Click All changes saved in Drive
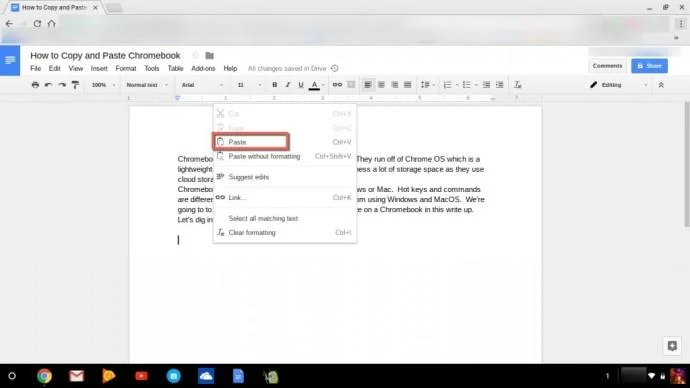The width and height of the screenshot is (690, 388). pos(287,68)
